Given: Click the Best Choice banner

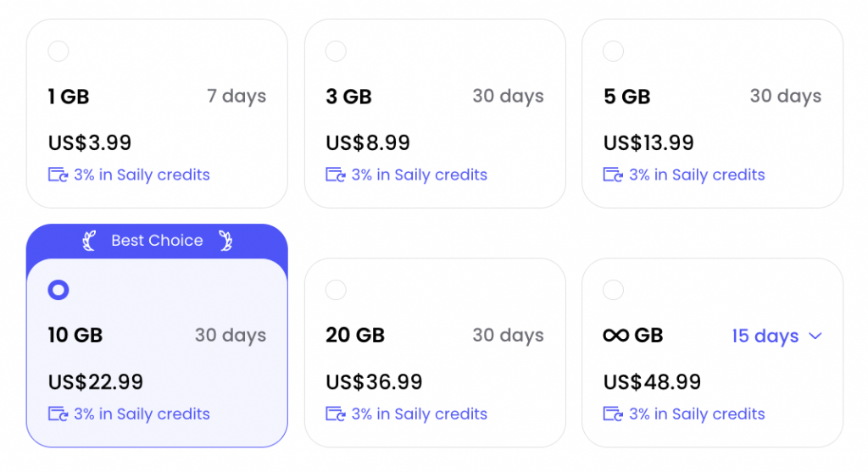Looking at the screenshot, I should 157,241.
